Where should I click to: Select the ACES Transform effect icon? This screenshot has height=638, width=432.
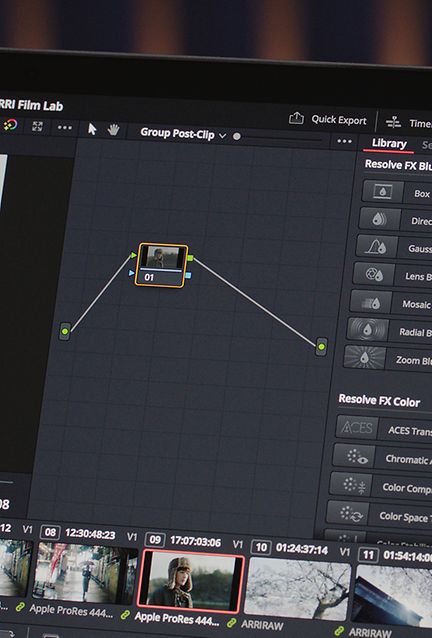[357, 427]
